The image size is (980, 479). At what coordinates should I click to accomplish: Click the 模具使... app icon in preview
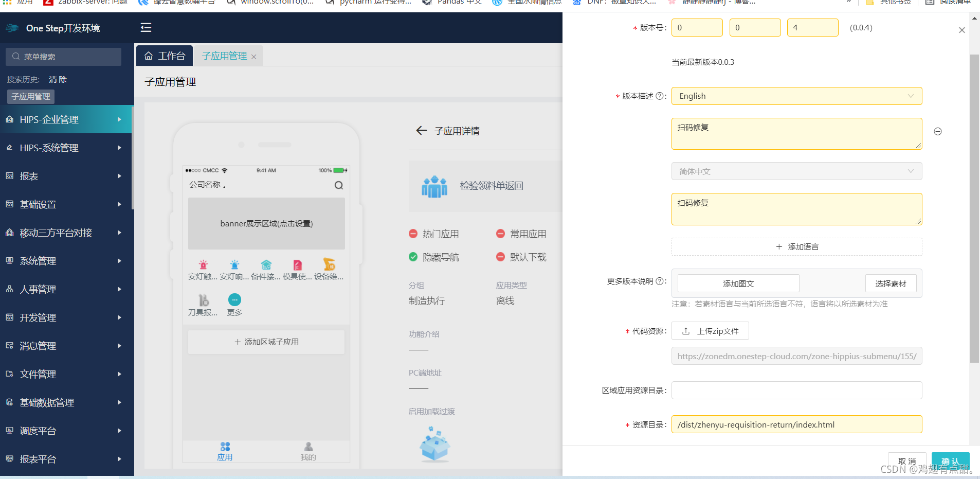pyautogui.click(x=298, y=265)
